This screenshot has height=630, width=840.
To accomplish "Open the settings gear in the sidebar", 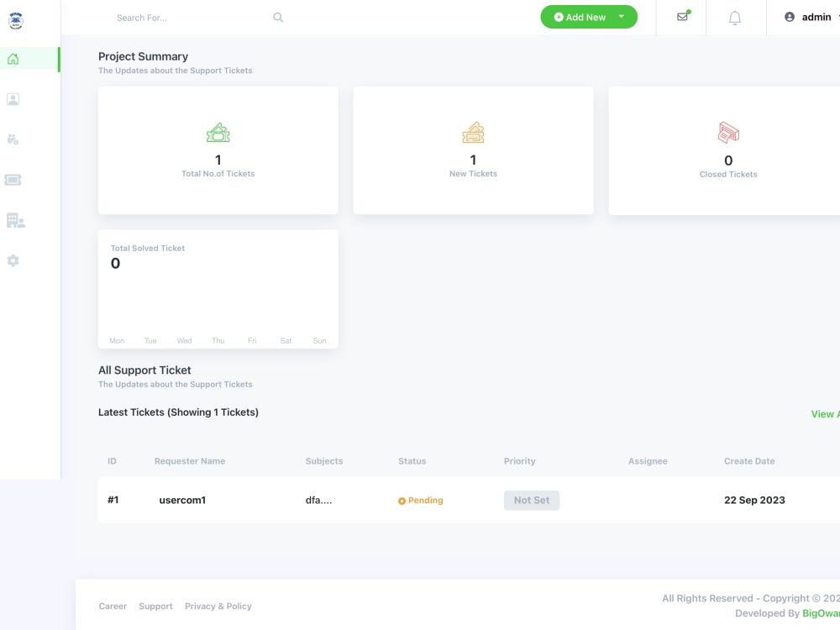I will pyautogui.click(x=13, y=260).
